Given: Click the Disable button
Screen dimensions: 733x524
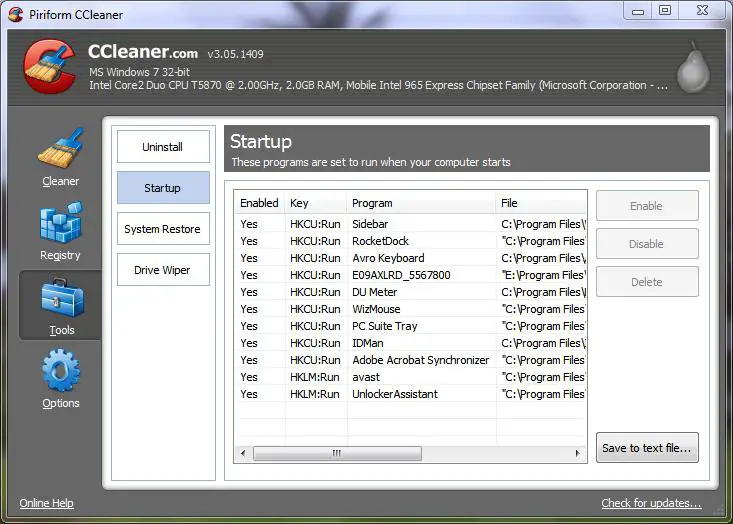Looking at the screenshot, I should pyautogui.click(x=647, y=244).
